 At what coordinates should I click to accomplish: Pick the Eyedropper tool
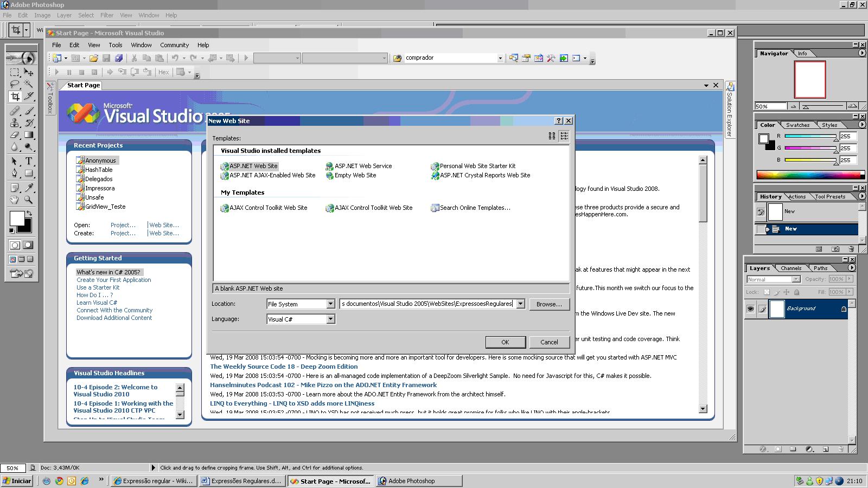[x=29, y=188]
